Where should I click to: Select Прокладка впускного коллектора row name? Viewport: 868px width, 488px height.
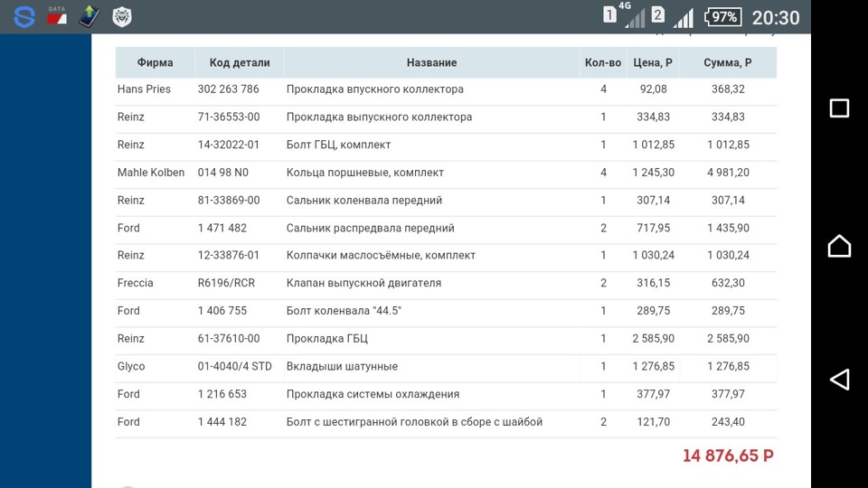click(x=374, y=89)
